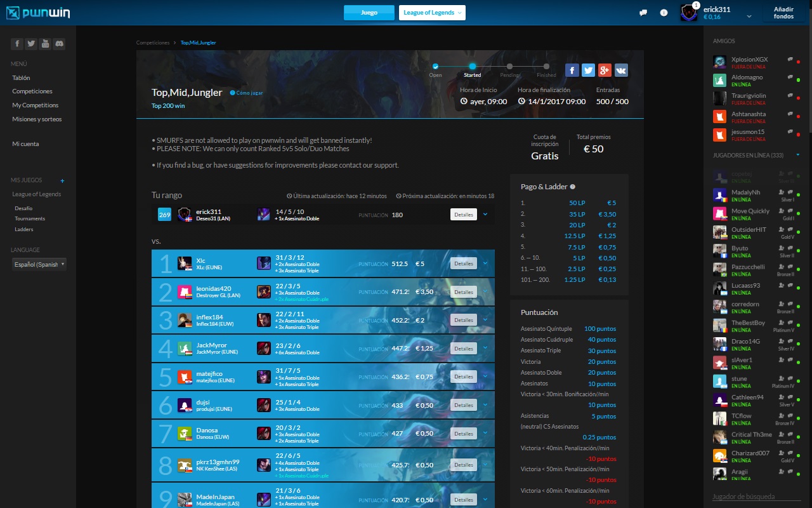
Task: Share the competition via the Google+ icon
Action: pos(605,70)
